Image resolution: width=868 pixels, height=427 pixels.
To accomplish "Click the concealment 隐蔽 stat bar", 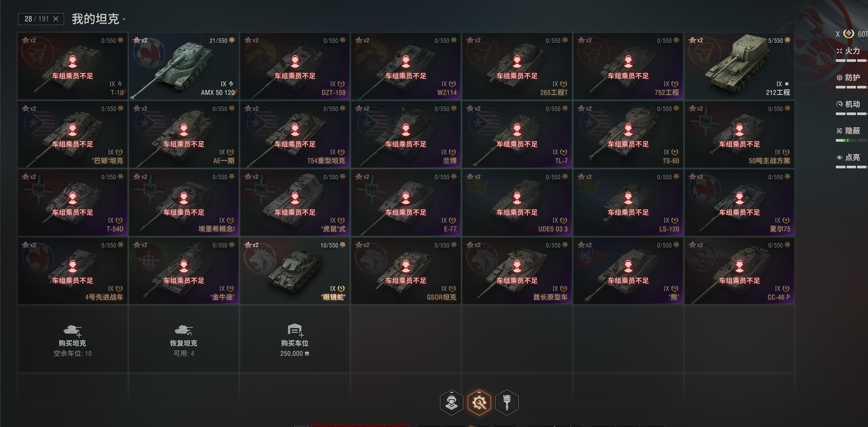I will point(852,141).
